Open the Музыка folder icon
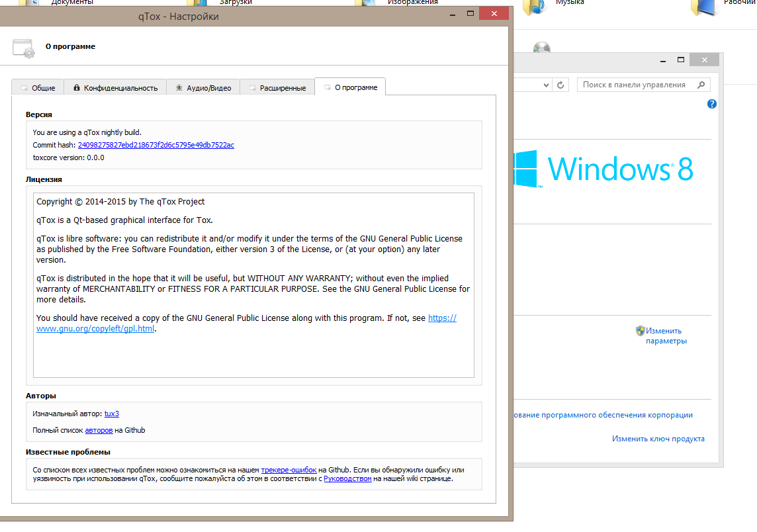Image resolution: width=757 pixels, height=532 pixels. point(535,6)
